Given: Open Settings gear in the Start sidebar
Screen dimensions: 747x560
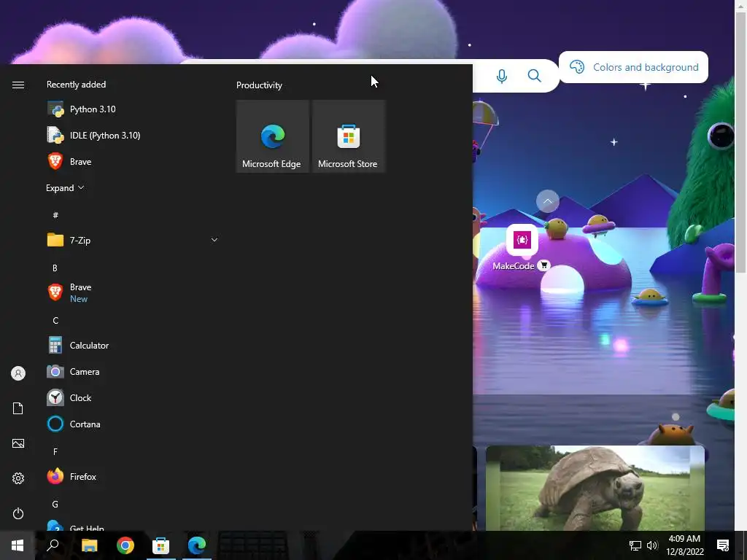Looking at the screenshot, I should click(x=18, y=478).
